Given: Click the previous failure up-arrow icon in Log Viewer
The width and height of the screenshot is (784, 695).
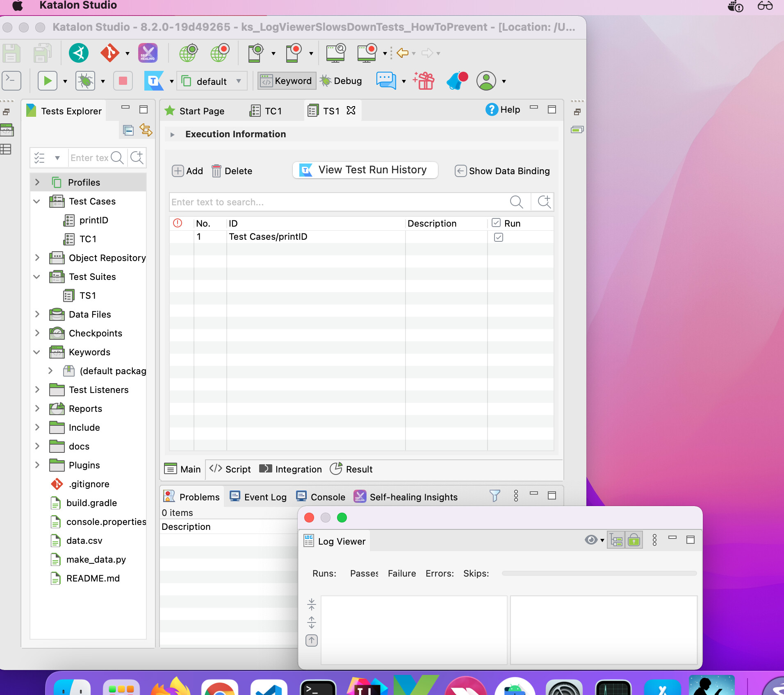Looking at the screenshot, I should point(312,640).
